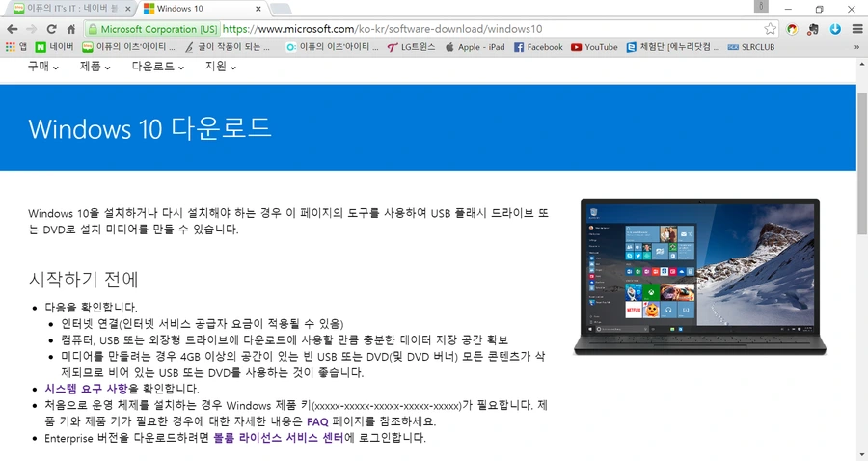Click the Windows 10 laptop image
The width and height of the screenshot is (868, 461).
tap(700, 277)
